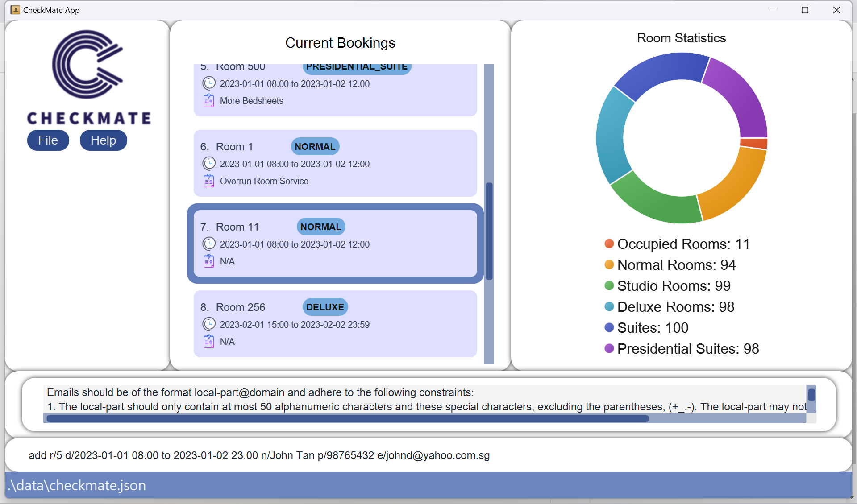This screenshot has height=504, width=857.
Task: Click the CheckMate App title bar icon
Action: click(x=15, y=10)
